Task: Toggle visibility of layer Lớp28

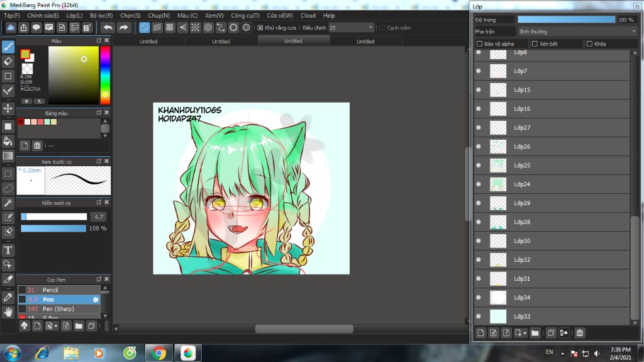Action: (479, 222)
